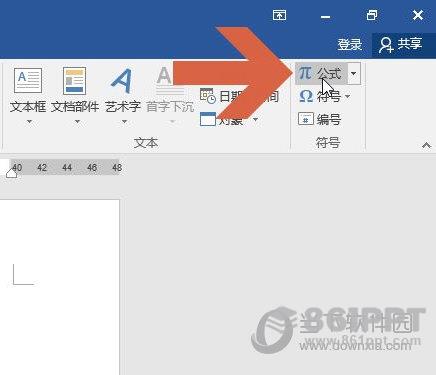Click the ruler indent marker at 40
Viewport: 436px width, 375px height.
pyautogui.click(x=12, y=173)
